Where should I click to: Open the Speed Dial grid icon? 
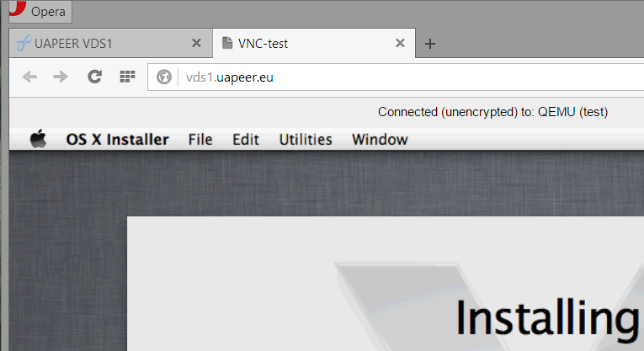click(x=127, y=77)
